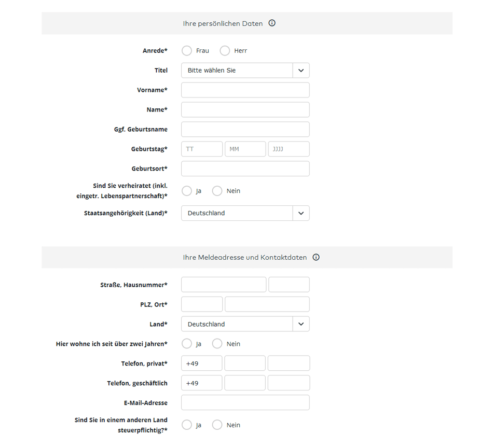493x448 pixels.
Task: Open the Land dropdown under Meldeadresse
Action: (245, 324)
